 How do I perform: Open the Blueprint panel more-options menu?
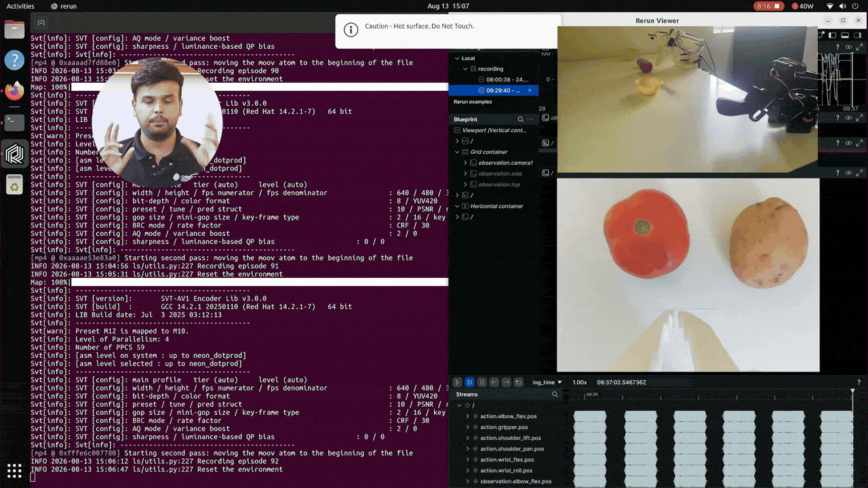pos(530,119)
